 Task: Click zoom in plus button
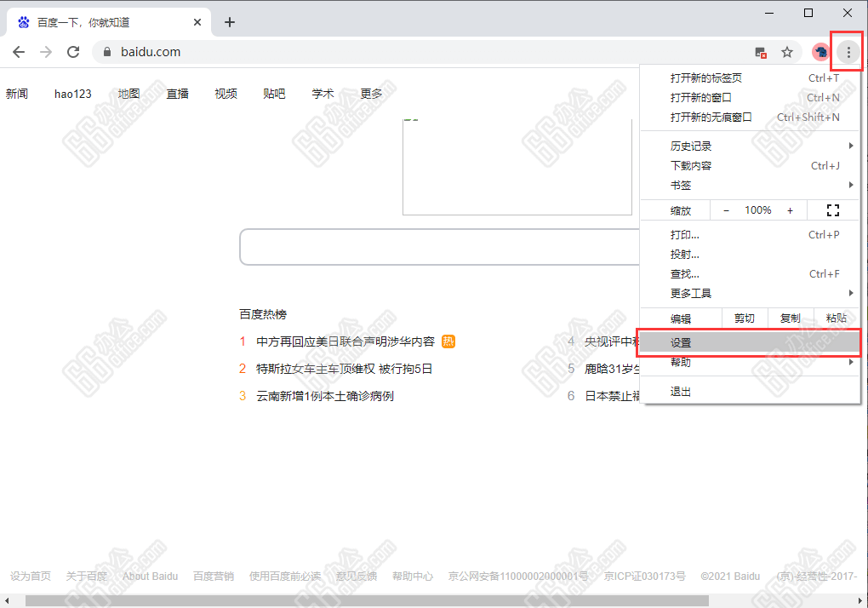[790, 210]
